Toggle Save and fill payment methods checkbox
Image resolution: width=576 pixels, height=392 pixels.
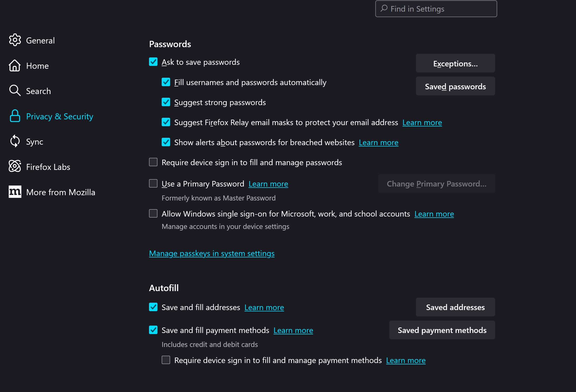tap(153, 330)
